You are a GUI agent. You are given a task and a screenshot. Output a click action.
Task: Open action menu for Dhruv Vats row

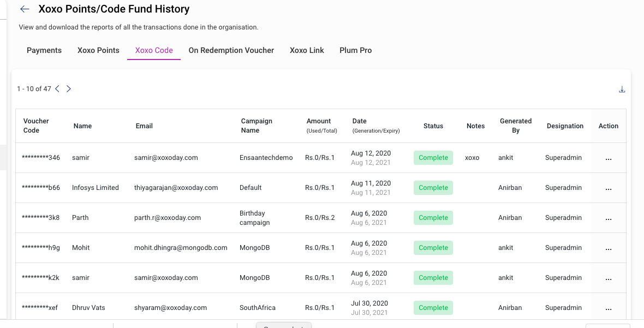(609, 308)
